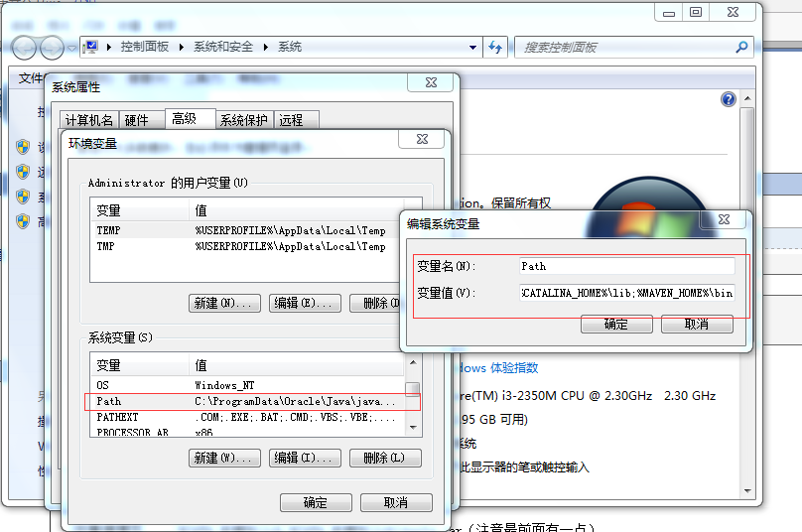Click the system variables scrollbar thumb

(413, 389)
